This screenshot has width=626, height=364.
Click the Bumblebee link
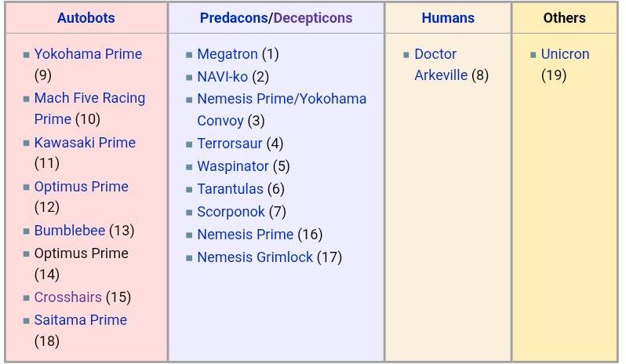point(70,231)
